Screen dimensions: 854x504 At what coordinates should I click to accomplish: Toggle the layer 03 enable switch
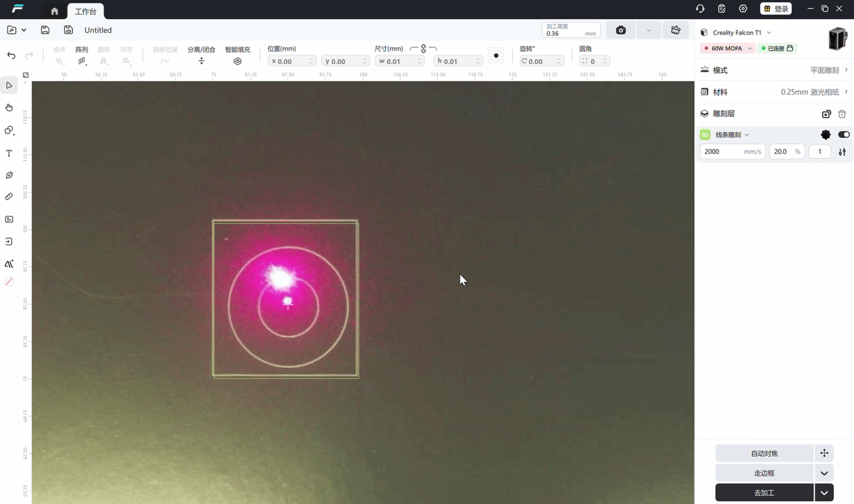click(844, 135)
